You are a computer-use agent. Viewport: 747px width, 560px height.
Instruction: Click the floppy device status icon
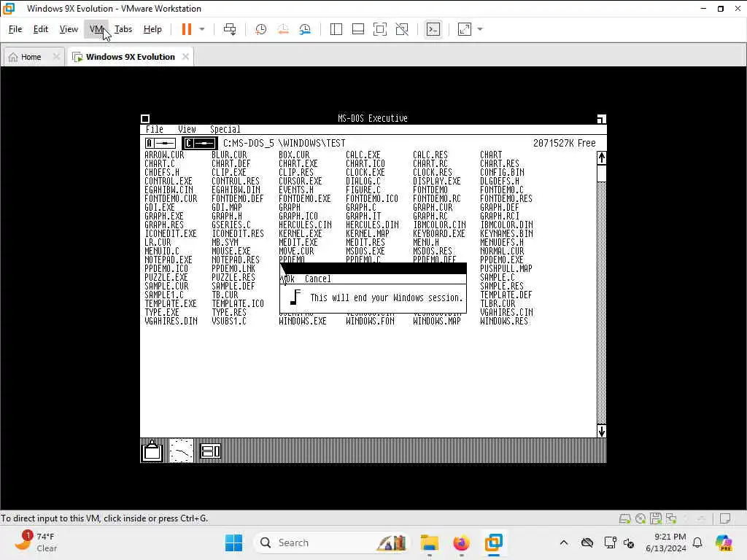click(656, 518)
